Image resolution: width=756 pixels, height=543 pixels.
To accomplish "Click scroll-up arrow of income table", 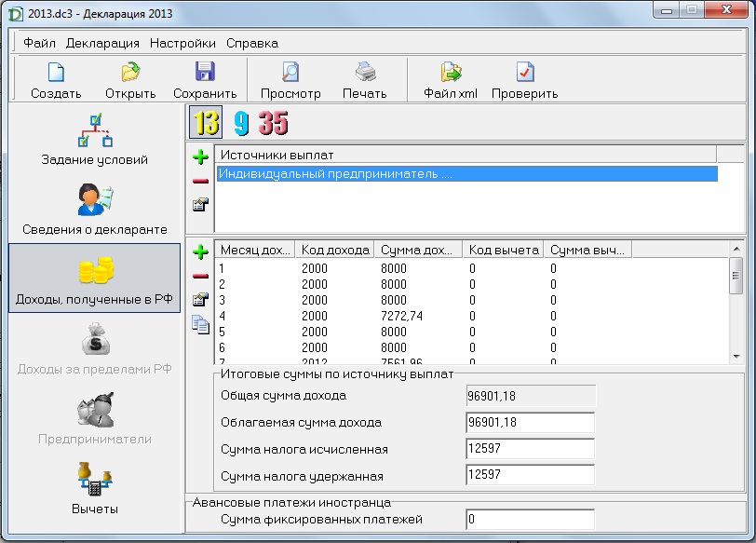I will click(x=736, y=249).
